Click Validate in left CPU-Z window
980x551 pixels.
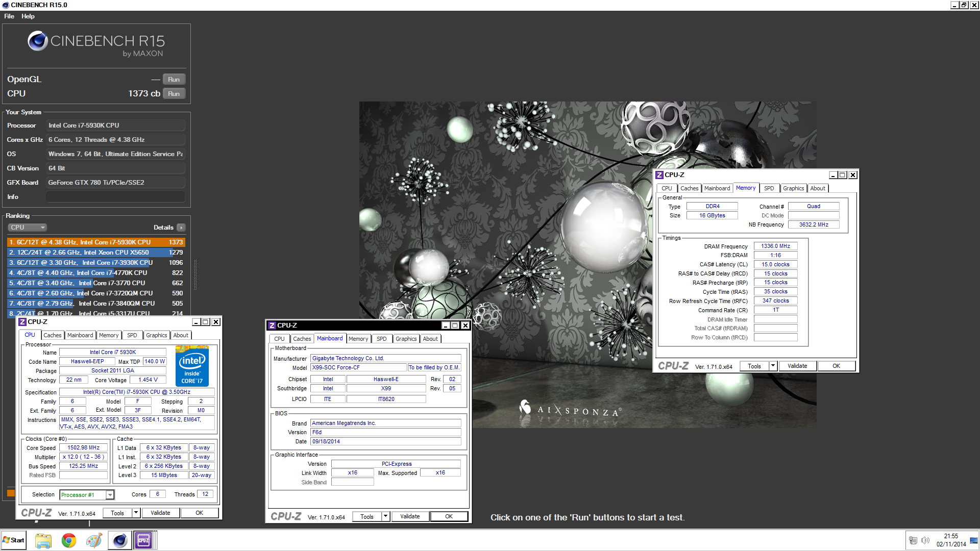160,513
